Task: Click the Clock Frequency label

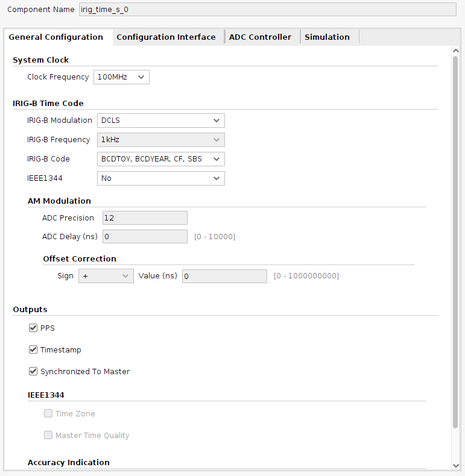Action: pos(58,77)
